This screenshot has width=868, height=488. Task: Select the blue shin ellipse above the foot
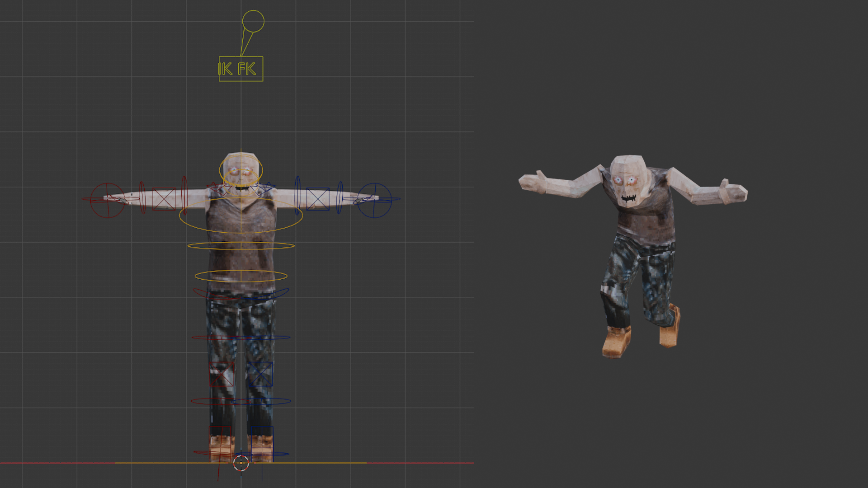click(x=261, y=401)
